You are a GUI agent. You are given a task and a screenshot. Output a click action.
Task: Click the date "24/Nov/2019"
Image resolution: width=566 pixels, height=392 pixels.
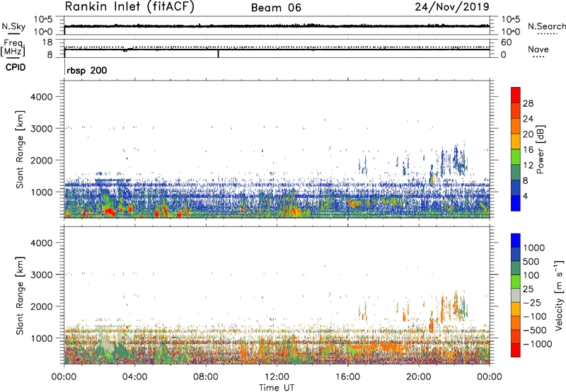tap(452, 6)
